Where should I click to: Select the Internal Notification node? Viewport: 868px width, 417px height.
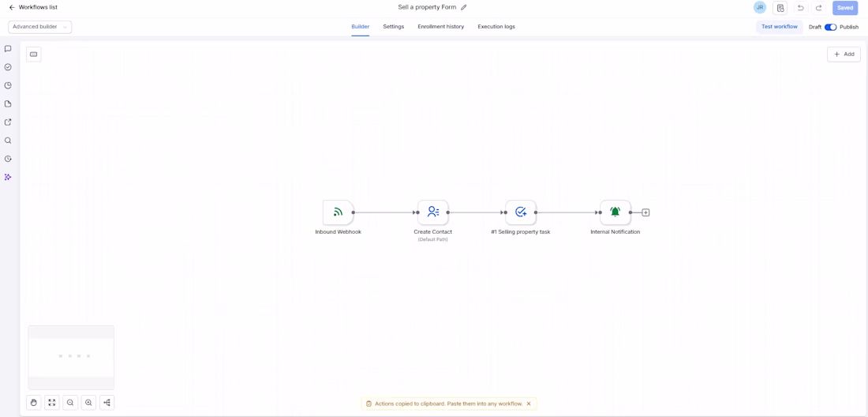pyautogui.click(x=615, y=212)
